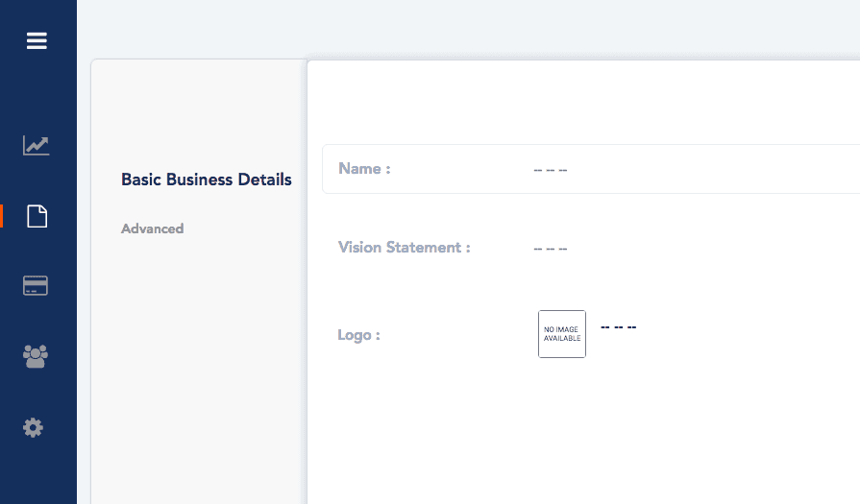Click the Name label

[x=364, y=169]
